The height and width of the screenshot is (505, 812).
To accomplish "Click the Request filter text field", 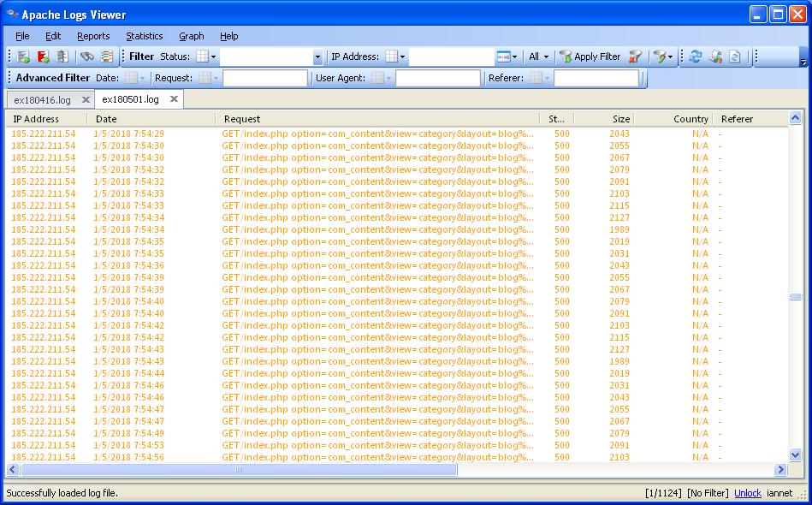I will 265,78.
